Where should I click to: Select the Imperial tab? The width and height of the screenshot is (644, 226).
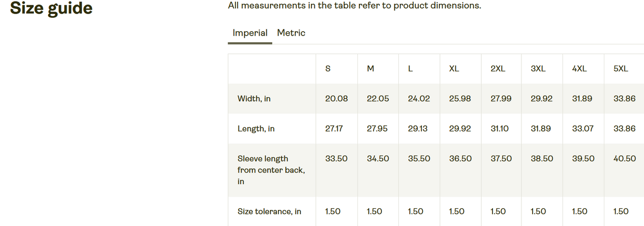250,33
